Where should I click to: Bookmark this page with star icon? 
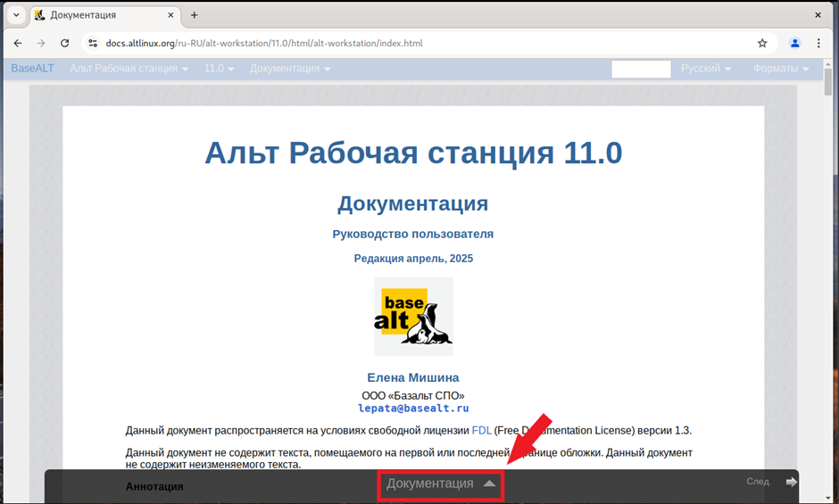point(762,43)
